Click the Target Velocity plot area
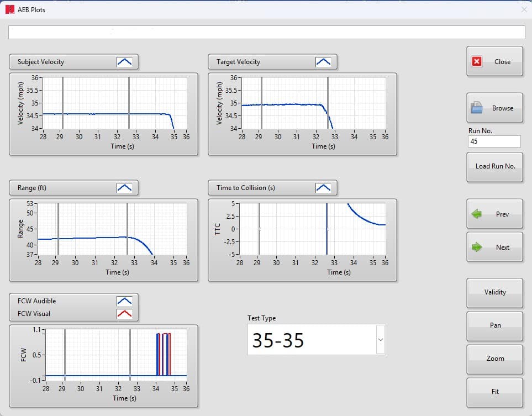The image size is (532, 416). pyautogui.click(x=313, y=103)
